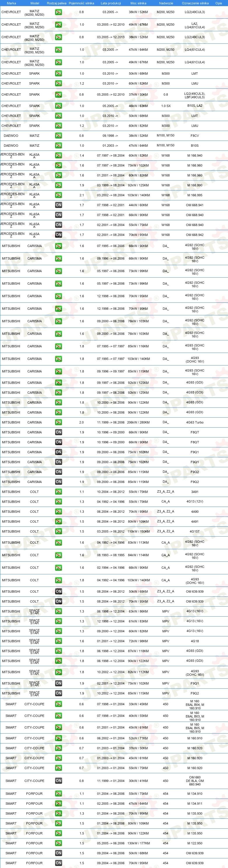Select engine code '4G18'
This screenshot has width=228, height=868.
pos(195,641)
